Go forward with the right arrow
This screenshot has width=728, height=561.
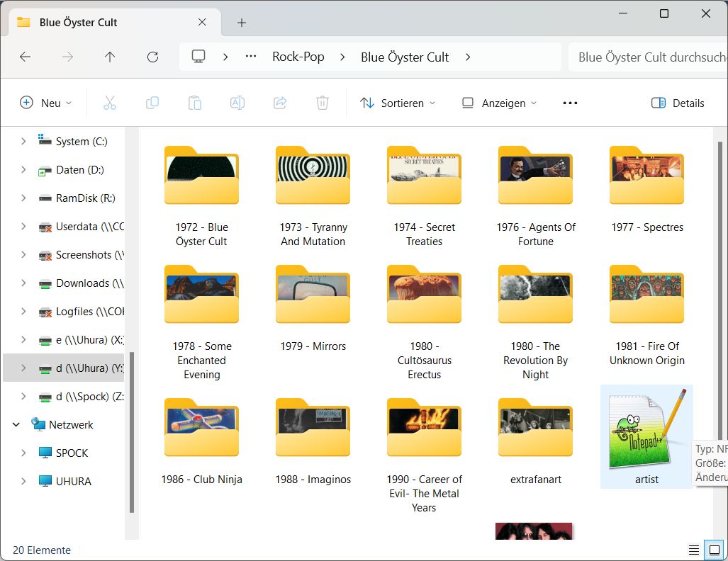pyautogui.click(x=68, y=57)
